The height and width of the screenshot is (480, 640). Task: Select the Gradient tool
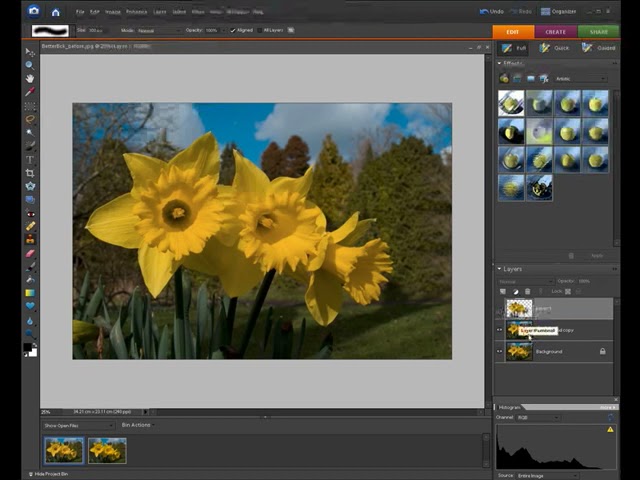[x=30, y=293]
